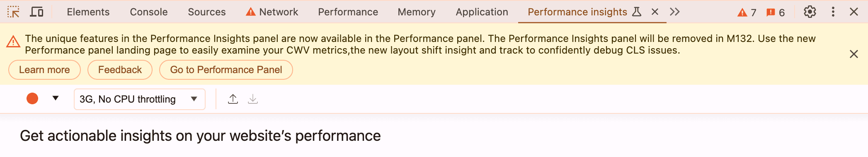Open DevTools settings gear
The height and width of the screenshot is (157, 868).
click(x=810, y=12)
